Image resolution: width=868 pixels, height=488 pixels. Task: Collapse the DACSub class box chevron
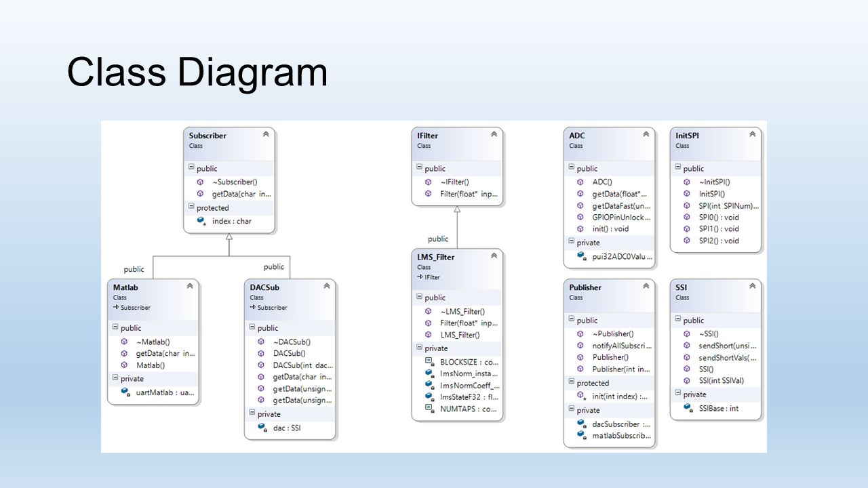[x=326, y=287]
